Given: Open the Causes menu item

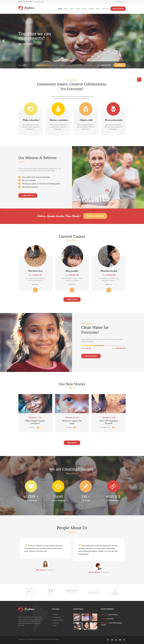Looking at the screenshot, I should coord(84,9).
